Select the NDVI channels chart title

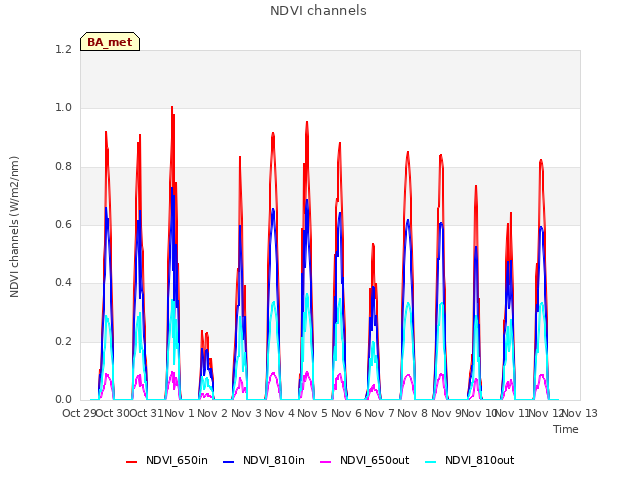pyautogui.click(x=318, y=11)
